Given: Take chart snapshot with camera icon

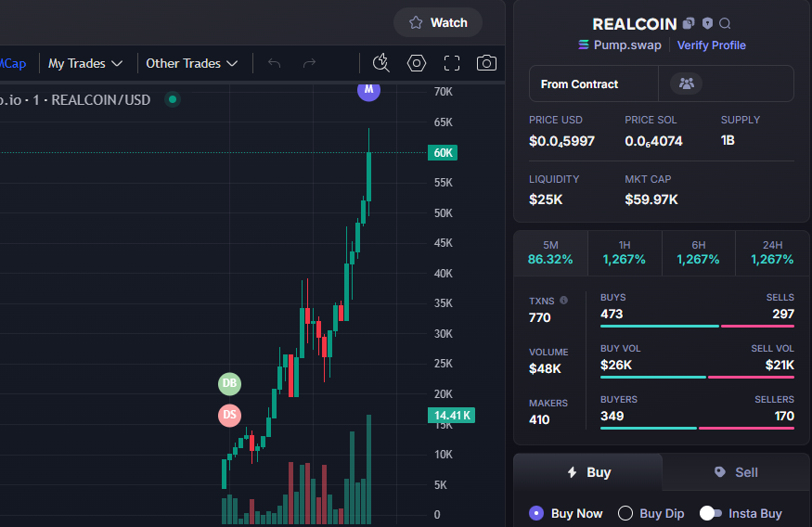Looking at the screenshot, I should (x=486, y=63).
